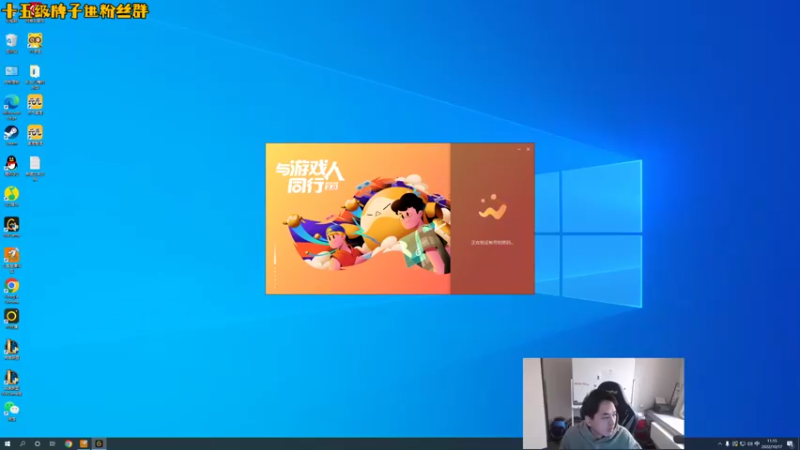800x450 pixels.
Task: Close the WeGame login window
Action: click(529, 149)
